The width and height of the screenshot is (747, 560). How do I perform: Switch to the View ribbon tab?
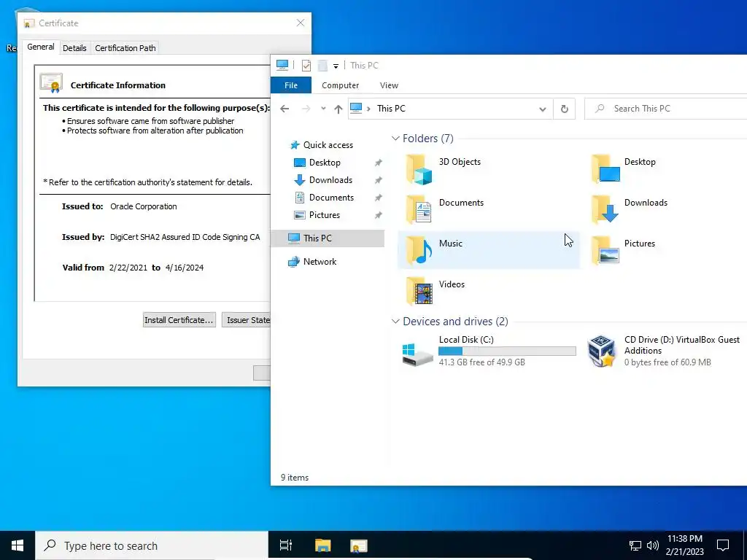click(389, 85)
